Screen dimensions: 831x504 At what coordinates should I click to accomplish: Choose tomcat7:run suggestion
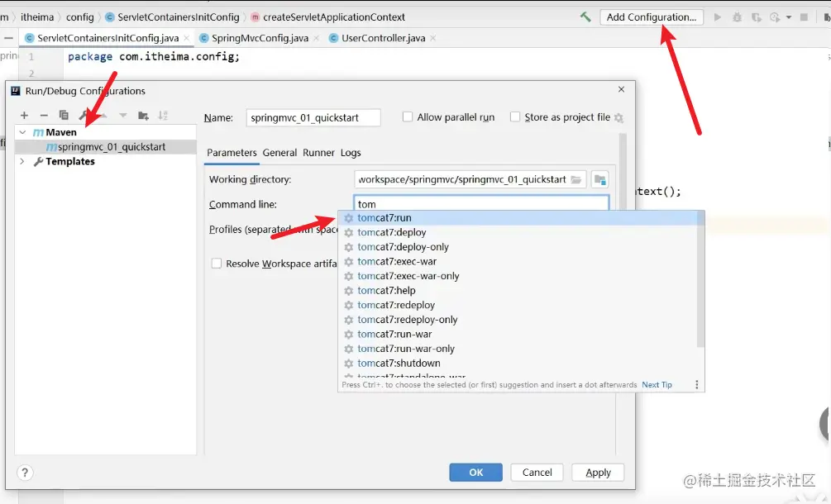519,217
